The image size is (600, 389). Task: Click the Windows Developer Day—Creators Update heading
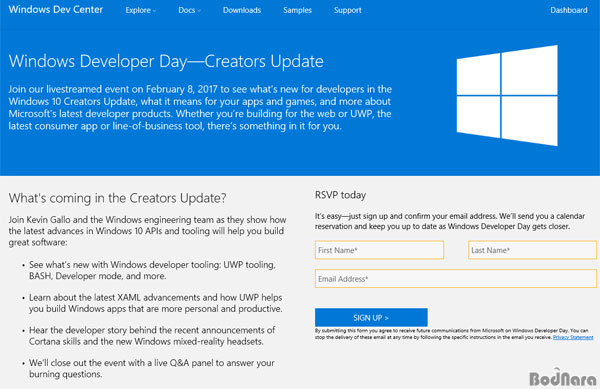166,61
